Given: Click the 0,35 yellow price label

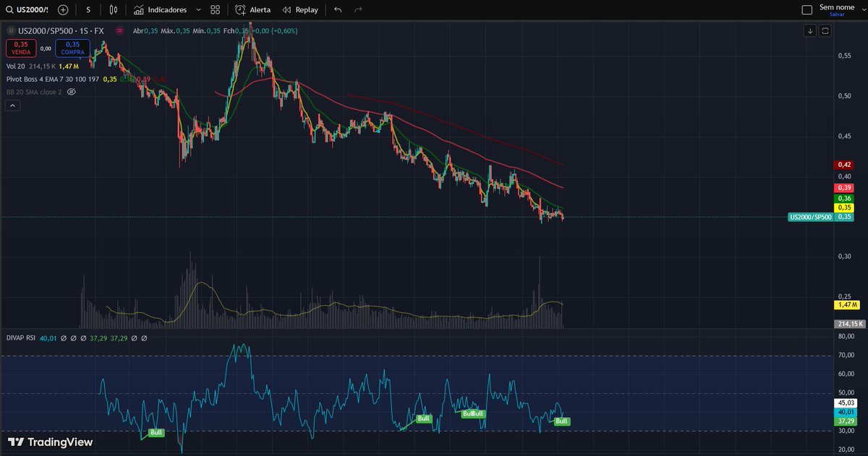Looking at the screenshot, I should tap(843, 207).
